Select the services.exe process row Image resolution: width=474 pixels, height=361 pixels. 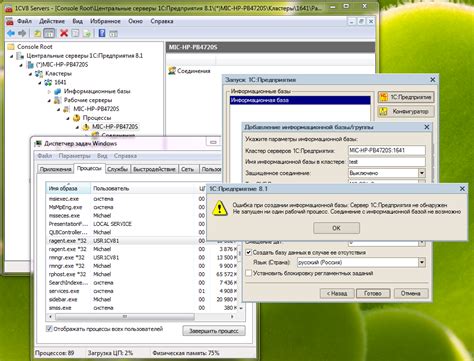142,291
